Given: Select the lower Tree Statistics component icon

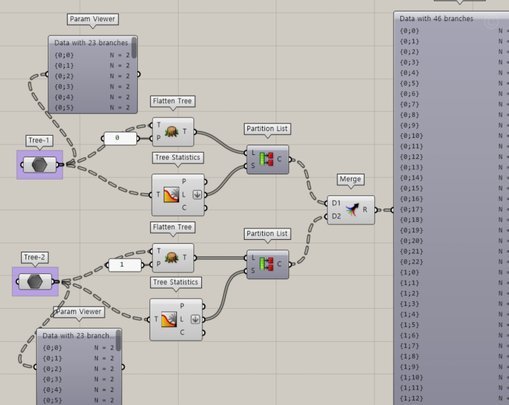Looking at the screenshot, I should click(169, 319).
